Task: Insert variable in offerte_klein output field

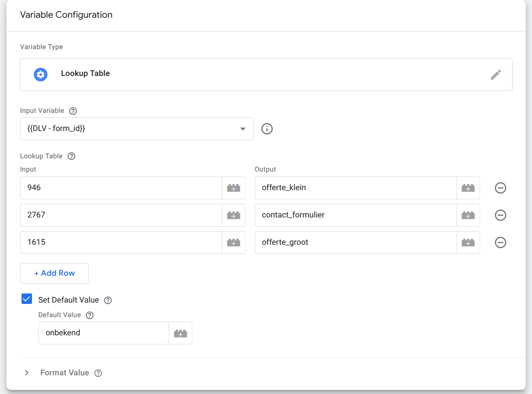Action: tap(468, 188)
